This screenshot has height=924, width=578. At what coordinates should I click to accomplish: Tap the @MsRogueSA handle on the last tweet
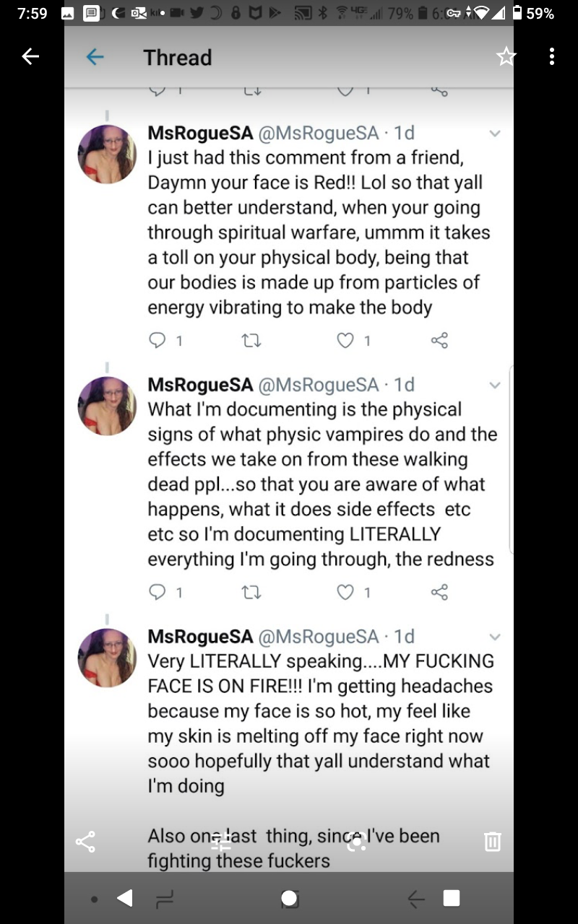pyautogui.click(x=318, y=637)
